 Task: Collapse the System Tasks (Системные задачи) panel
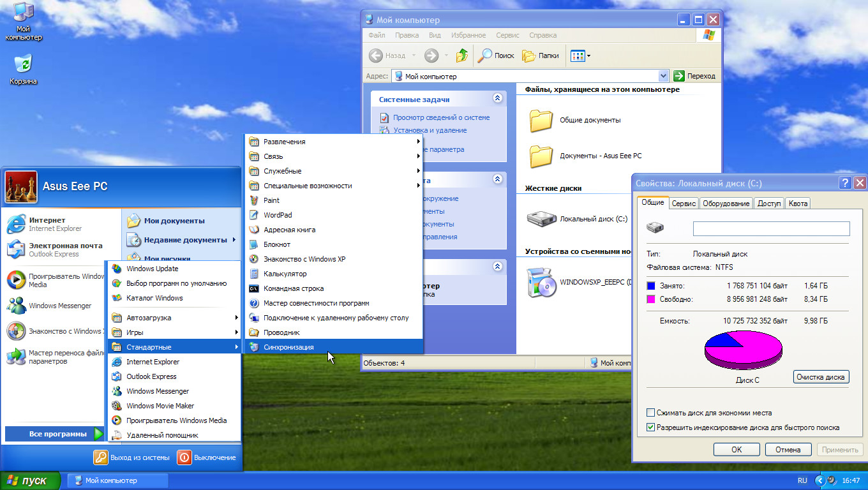497,99
